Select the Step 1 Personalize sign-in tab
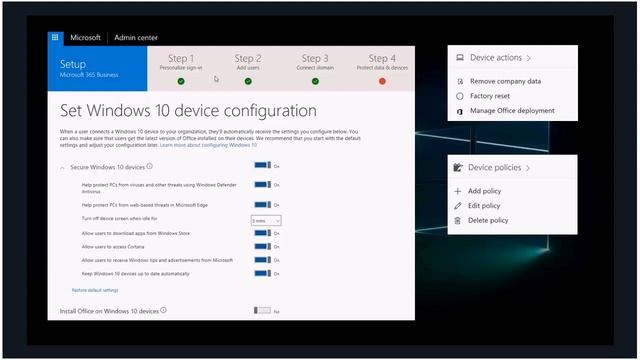Image resolution: width=640 pixels, height=360 pixels. point(181,69)
